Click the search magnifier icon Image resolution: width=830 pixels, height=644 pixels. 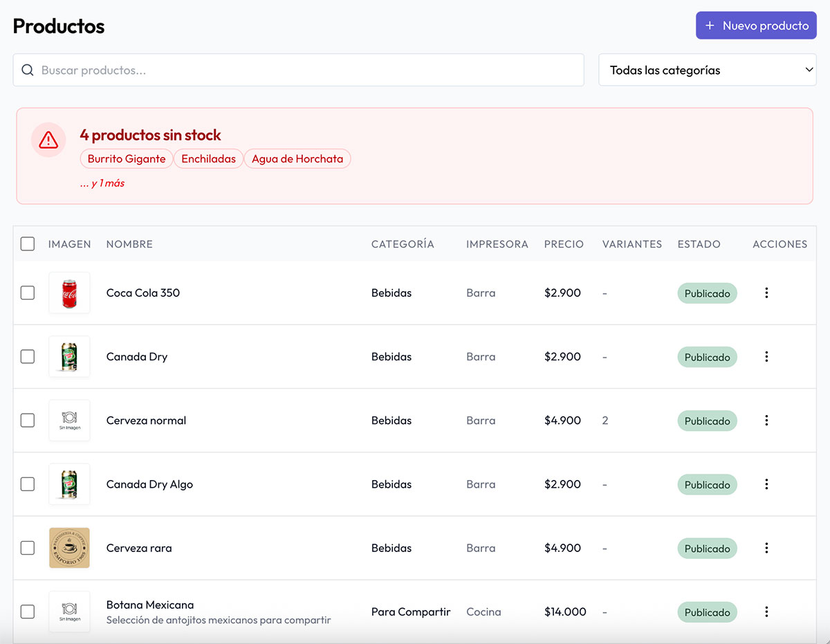tap(28, 71)
